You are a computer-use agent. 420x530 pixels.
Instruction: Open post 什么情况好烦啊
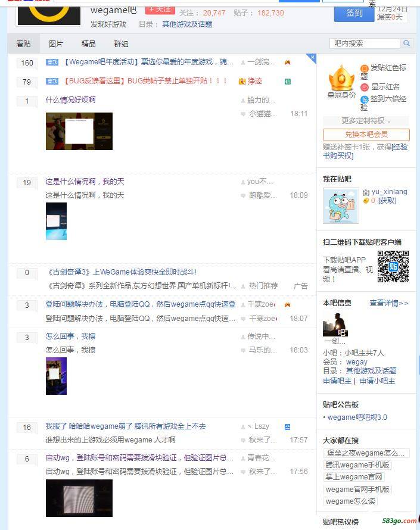[x=70, y=100]
